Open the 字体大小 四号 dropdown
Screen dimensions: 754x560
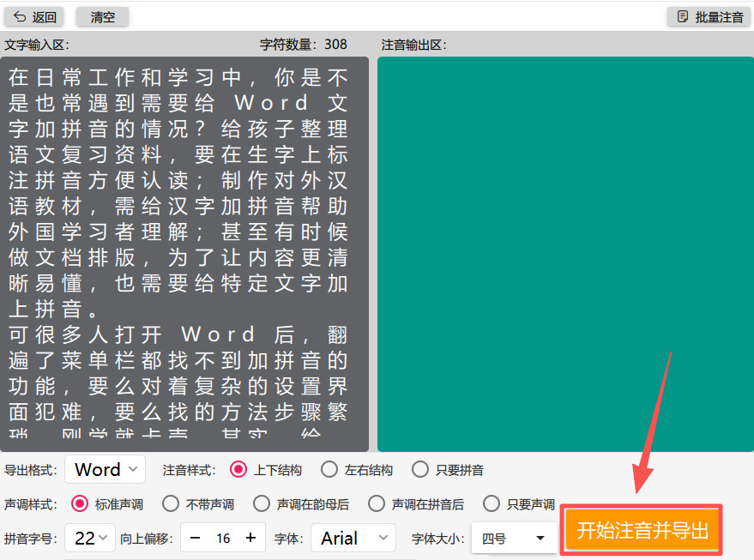[514, 539]
